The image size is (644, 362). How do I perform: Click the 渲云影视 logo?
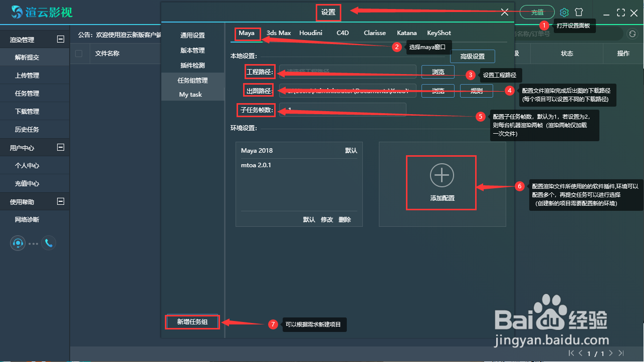click(x=42, y=12)
